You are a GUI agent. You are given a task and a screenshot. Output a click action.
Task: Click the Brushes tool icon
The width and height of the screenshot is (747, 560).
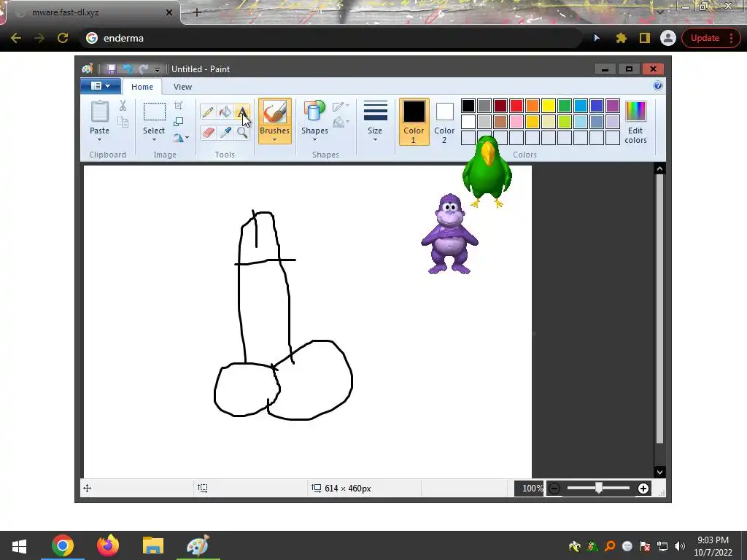pos(275,112)
